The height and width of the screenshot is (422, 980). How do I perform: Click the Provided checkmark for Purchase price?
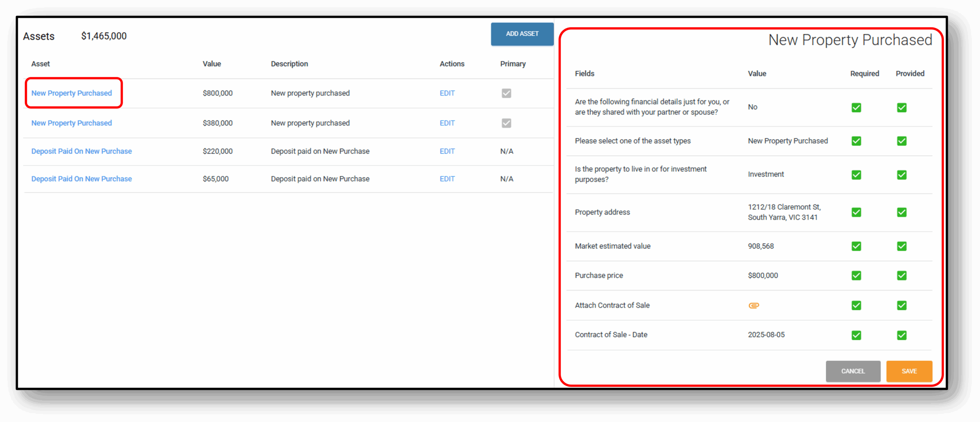click(902, 275)
